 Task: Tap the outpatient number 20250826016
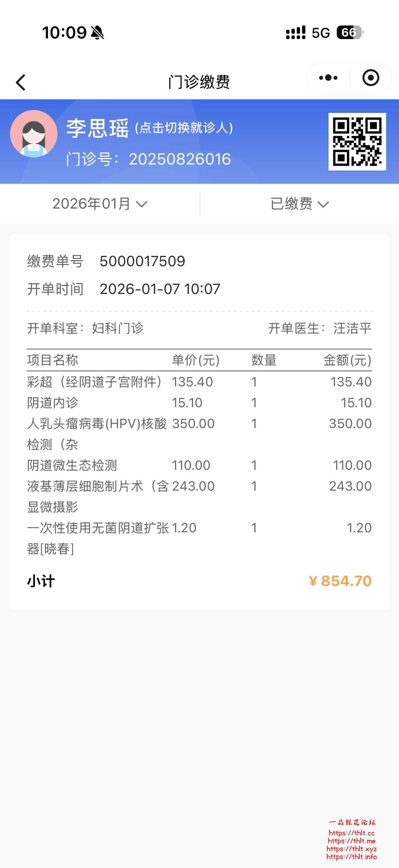pyautogui.click(x=180, y=159)
